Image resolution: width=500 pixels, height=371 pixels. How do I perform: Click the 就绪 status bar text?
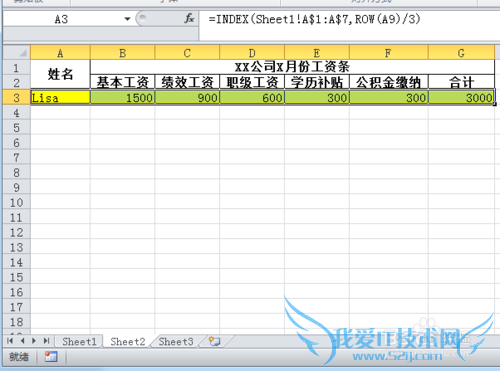pos(19,357)
